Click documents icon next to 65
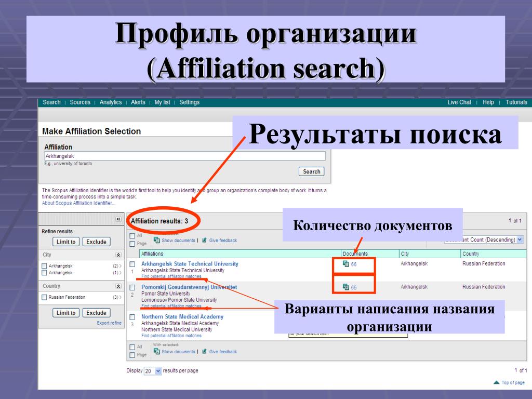The width and height of the screenshot is (532, 399). pyautogui.click(x=345, y=287)
